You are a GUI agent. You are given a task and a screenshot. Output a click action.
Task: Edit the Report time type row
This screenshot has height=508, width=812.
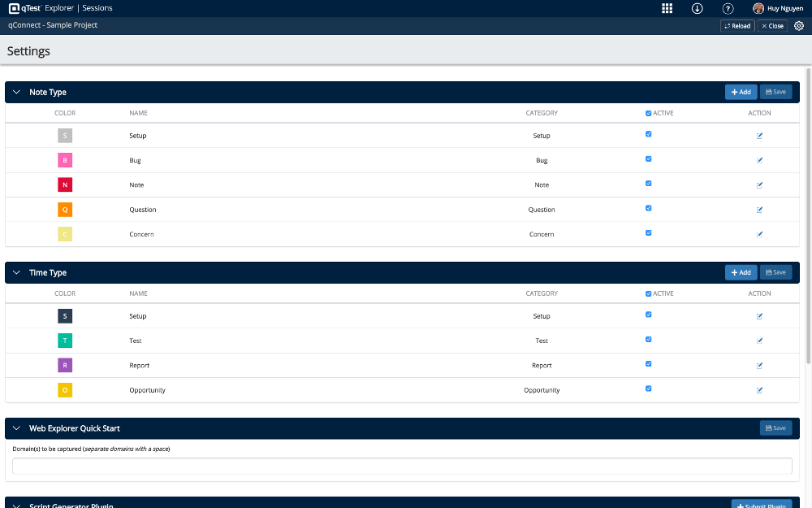(x=759, y=366)
